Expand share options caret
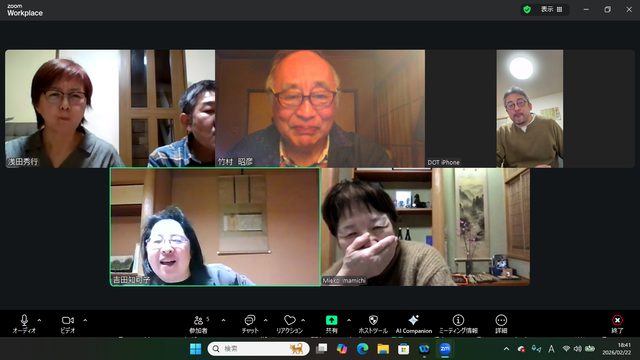Viewport: 640px width, 360px height. coord(349,320)
